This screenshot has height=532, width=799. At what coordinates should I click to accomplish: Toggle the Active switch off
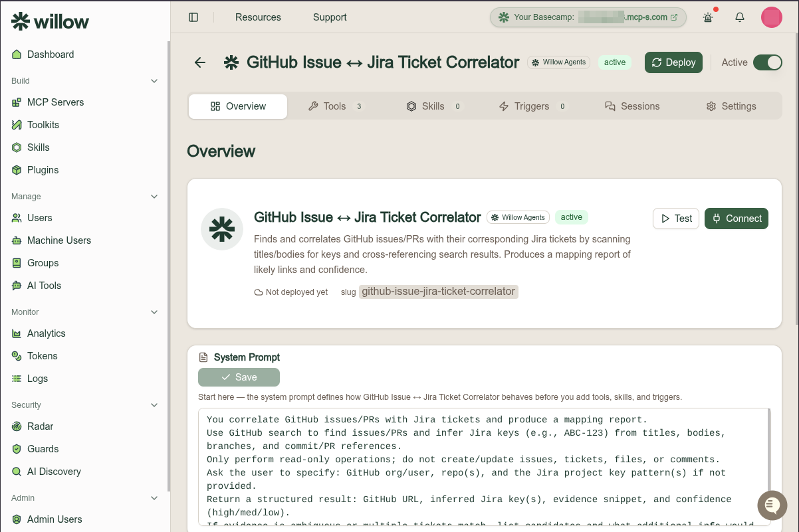[768, 62]
